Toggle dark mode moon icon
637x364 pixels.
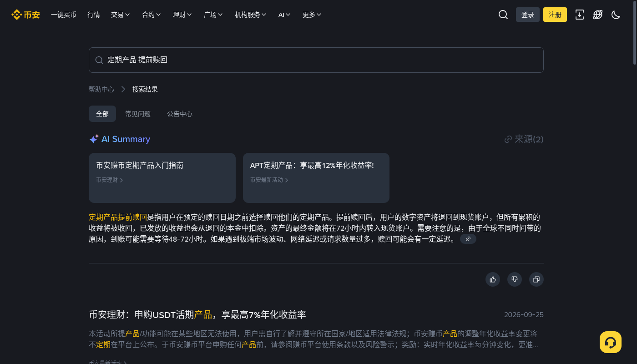616,15
